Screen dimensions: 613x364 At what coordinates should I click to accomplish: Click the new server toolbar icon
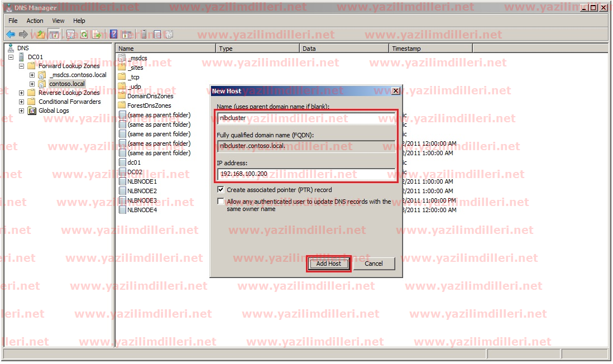[x=143, y=34]
